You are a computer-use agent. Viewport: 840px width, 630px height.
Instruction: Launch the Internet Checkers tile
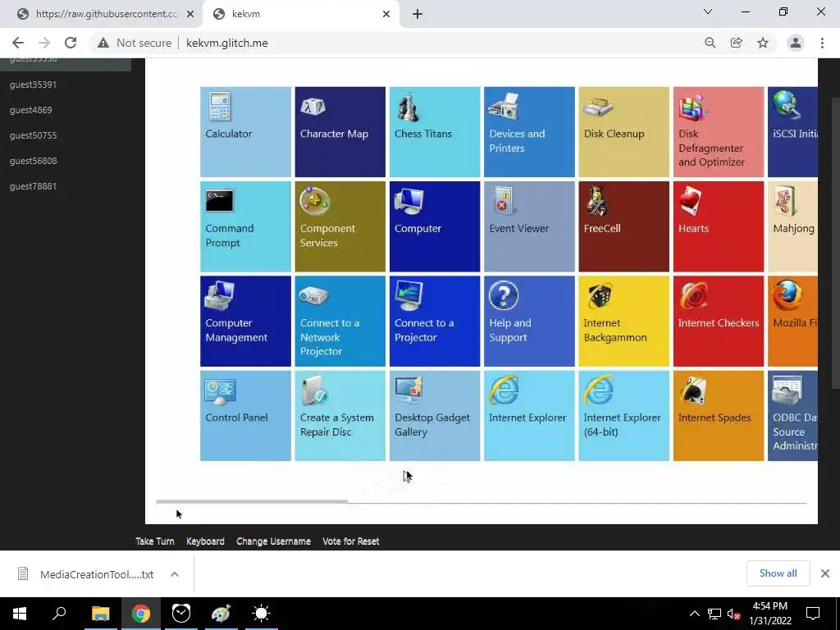[x=719, y=322]
